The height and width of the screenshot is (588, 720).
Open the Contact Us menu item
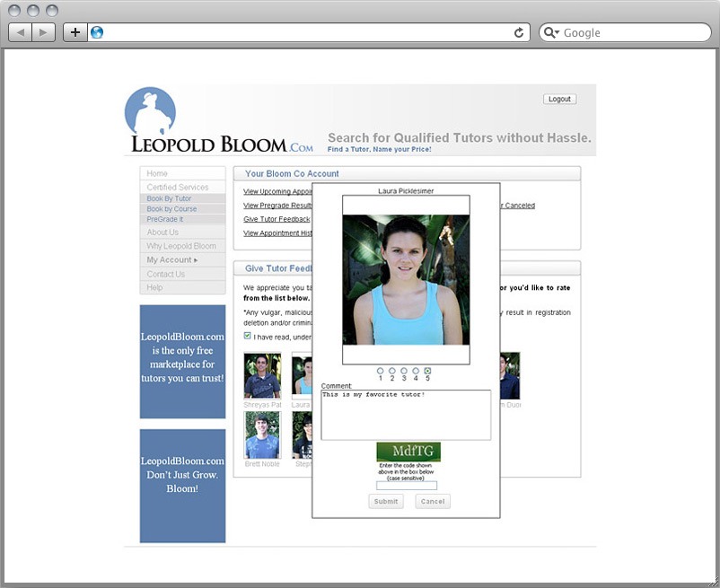pyautogui.click(x=183, y=274)
